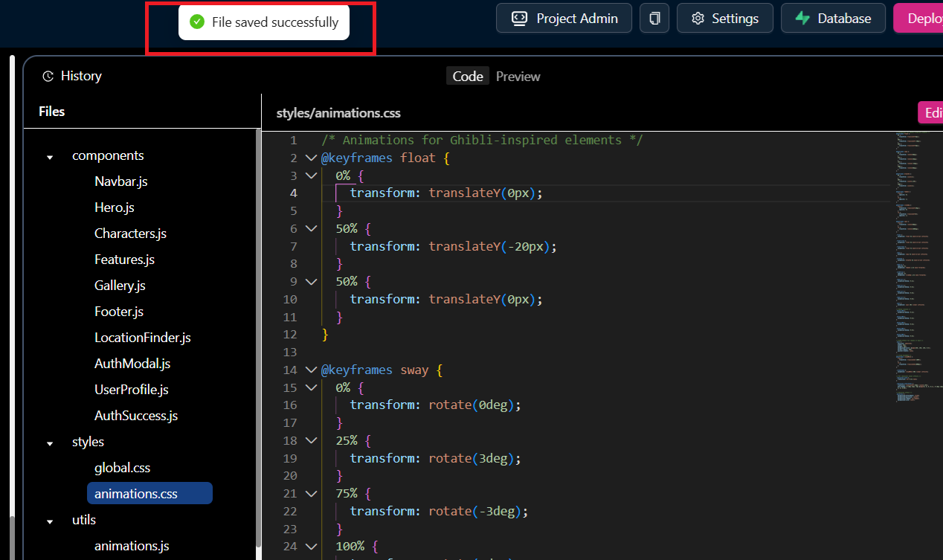Click the Database lightning bolt icon

pyautogui.click(x=802, y=19)
